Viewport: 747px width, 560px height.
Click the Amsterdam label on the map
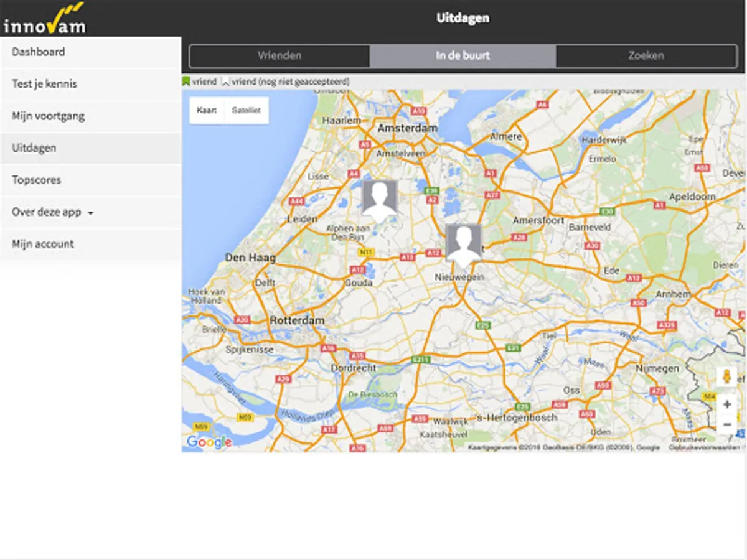tap(408, 128)
